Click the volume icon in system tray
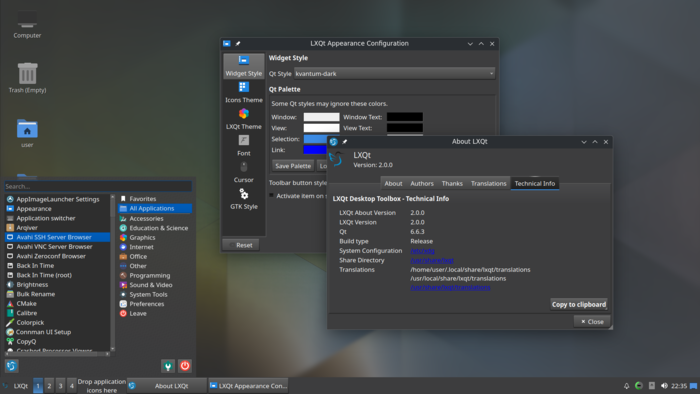 tap(664, 386)
